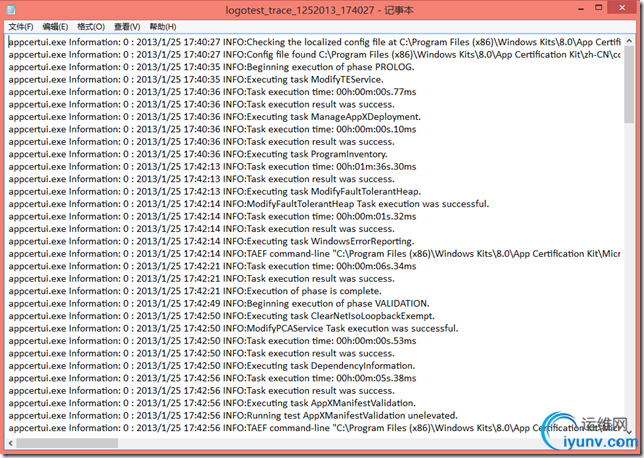
Task: Click line 'Executing task AppXManifestValidation.'
Action: point(212,403)
